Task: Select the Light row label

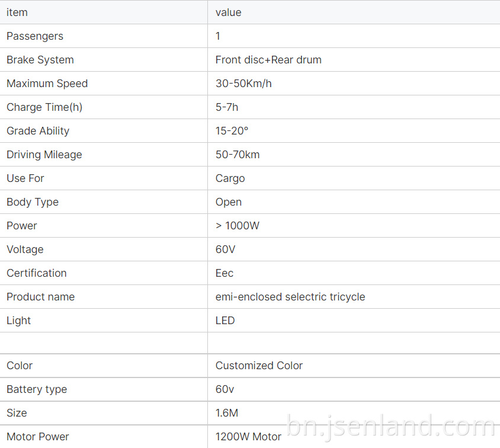Action: tap(19, 321)
